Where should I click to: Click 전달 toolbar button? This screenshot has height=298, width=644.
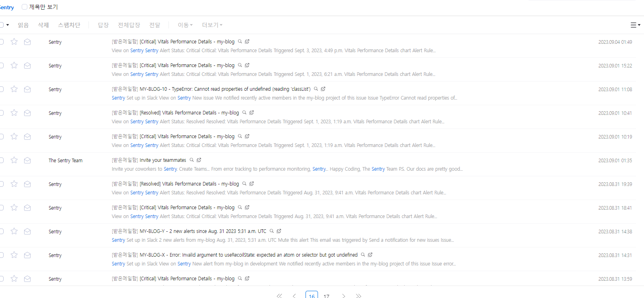point(155,25)
